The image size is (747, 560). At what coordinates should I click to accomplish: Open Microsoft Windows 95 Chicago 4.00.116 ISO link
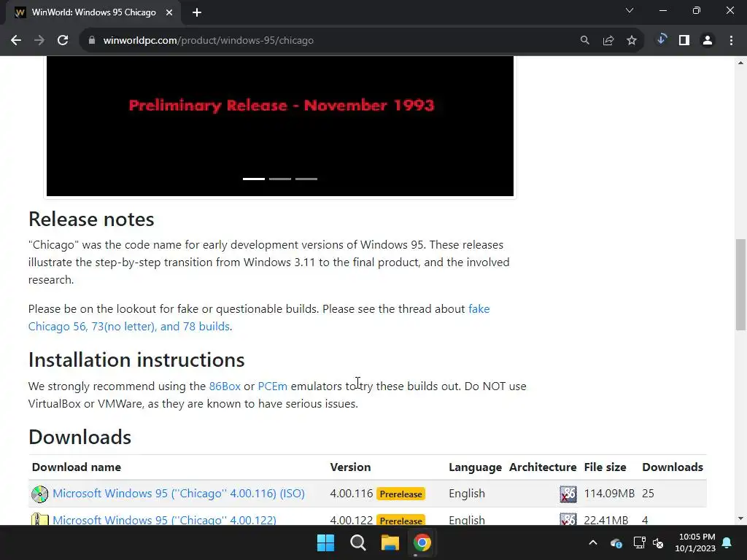click(179, 494)
